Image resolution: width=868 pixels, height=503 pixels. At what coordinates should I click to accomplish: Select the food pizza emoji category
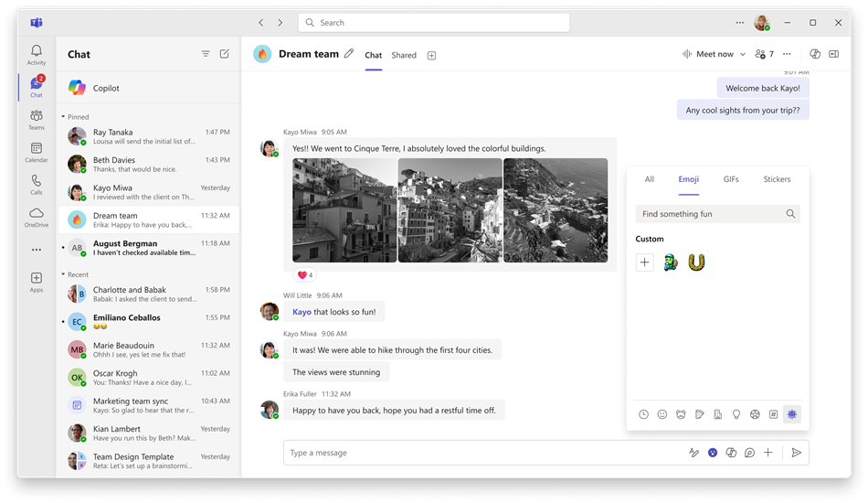(699, 414)
